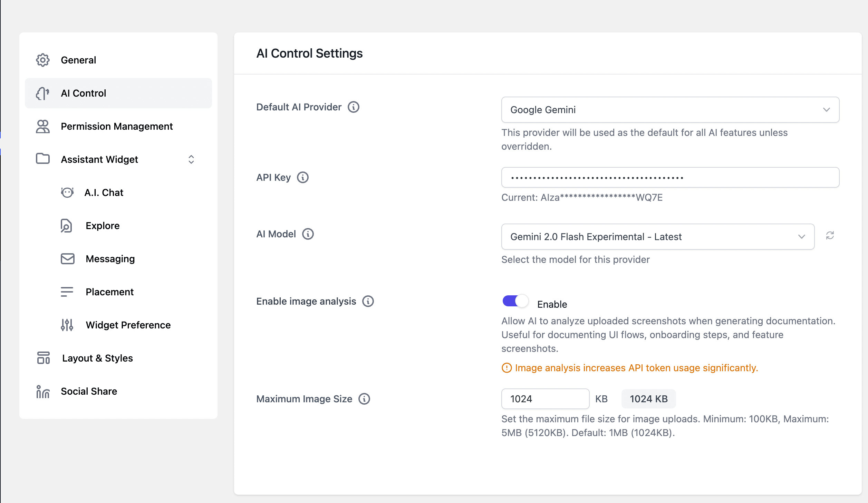Click the General gear icon
868x503 pixels.
pos(43,60)
